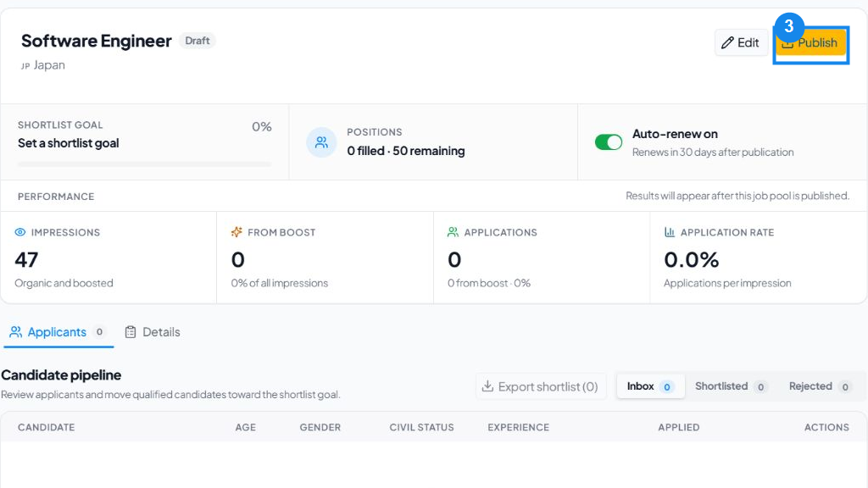Click 'Set a shortlist goal' text
Screen dimensions: 868x488
pos(68,143)
